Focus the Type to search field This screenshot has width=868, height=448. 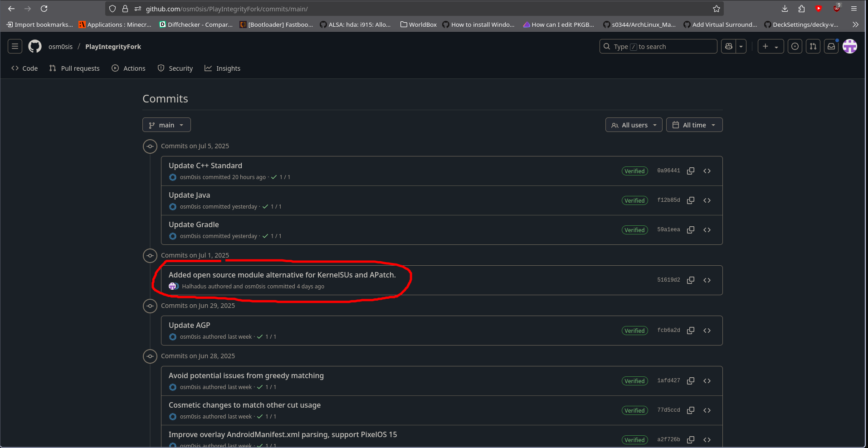(658, 46)
